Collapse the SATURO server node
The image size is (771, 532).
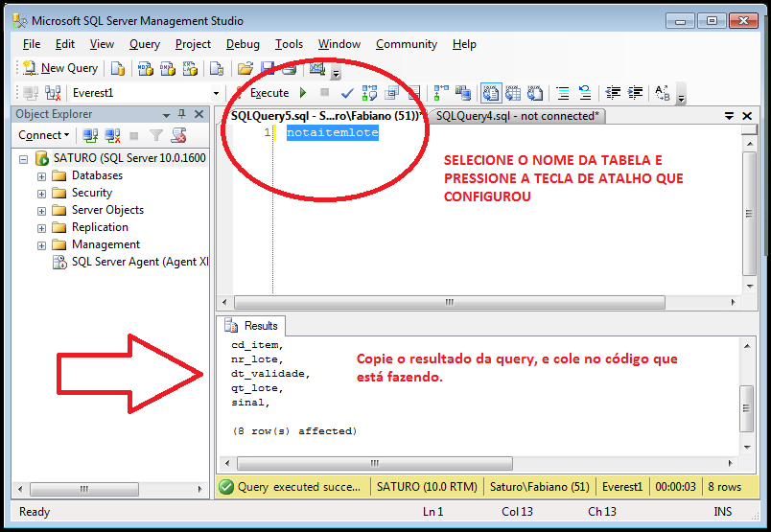tap(24, 159)
